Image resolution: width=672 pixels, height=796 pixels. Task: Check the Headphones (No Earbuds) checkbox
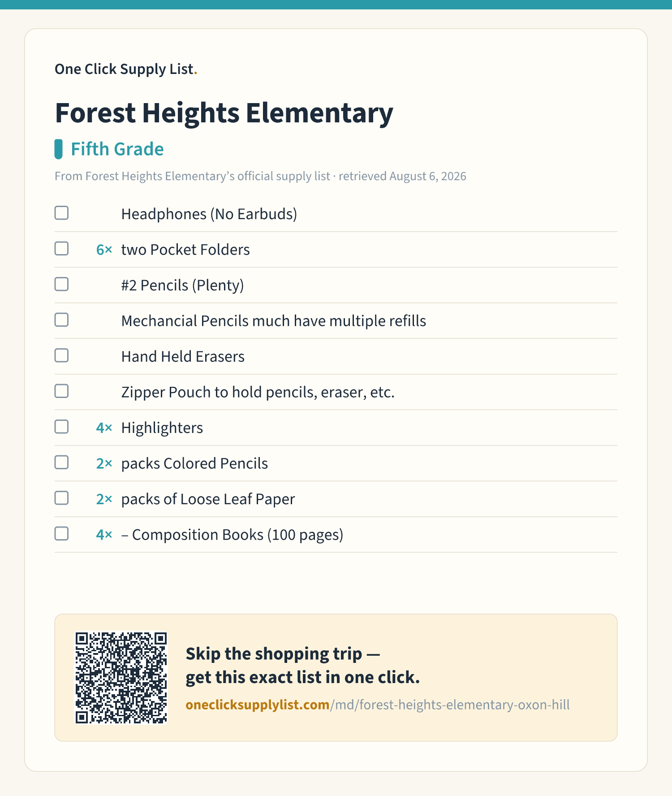click(x=61, y=213)
